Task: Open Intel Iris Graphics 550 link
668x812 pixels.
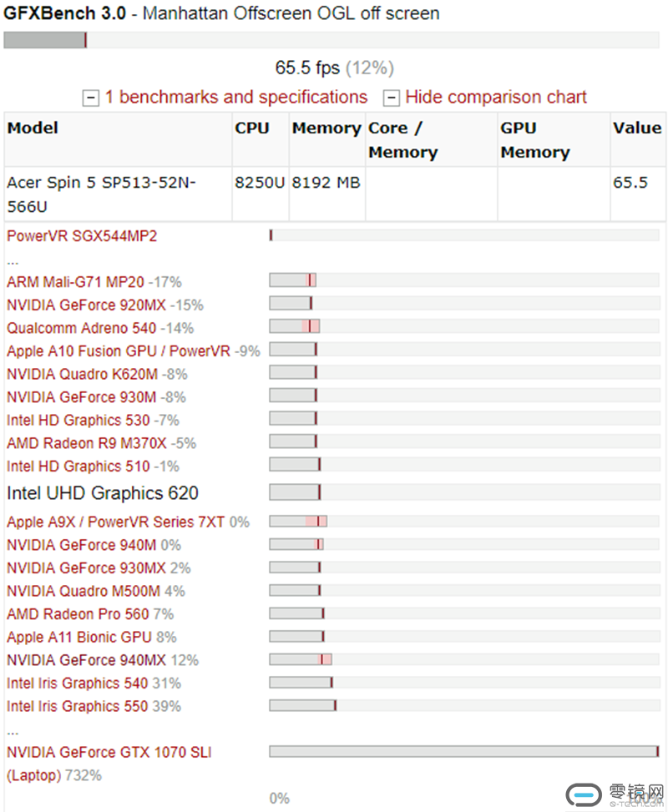Action: pos(77,706)
